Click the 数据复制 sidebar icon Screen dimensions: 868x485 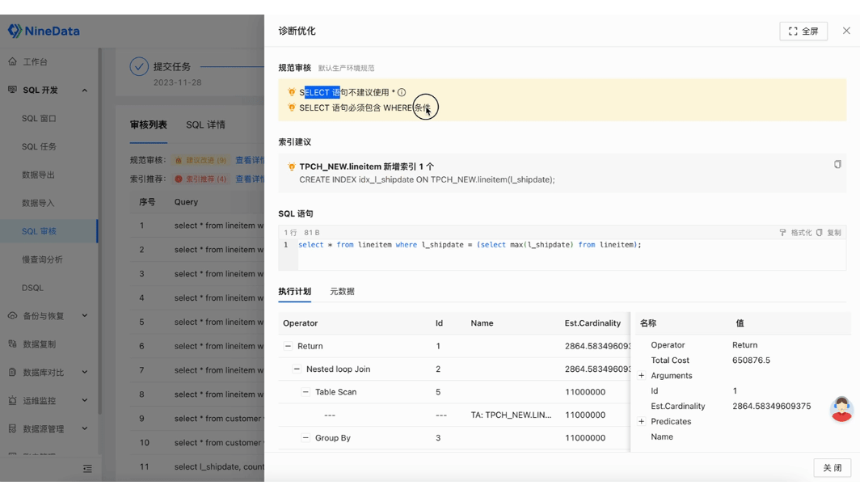(13, 344)
